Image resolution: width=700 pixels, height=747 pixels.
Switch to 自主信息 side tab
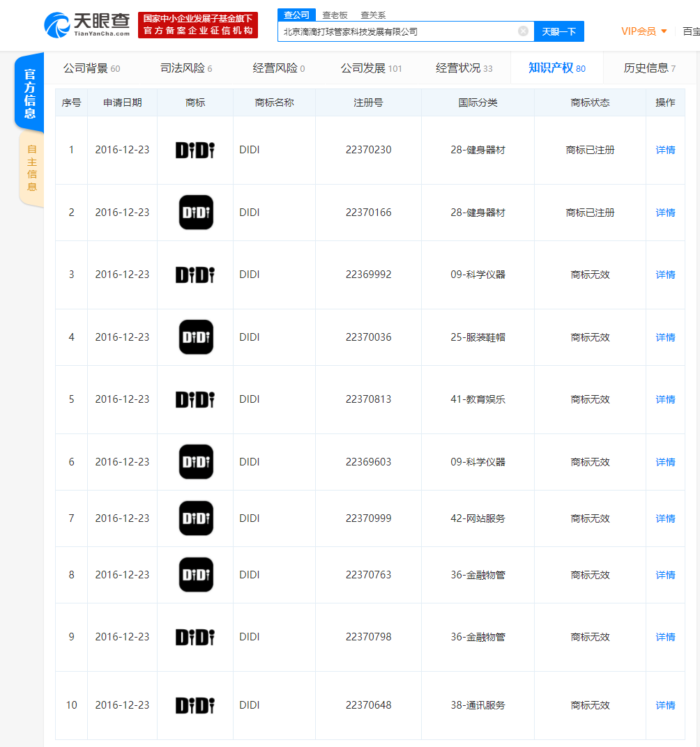point(32,168)
